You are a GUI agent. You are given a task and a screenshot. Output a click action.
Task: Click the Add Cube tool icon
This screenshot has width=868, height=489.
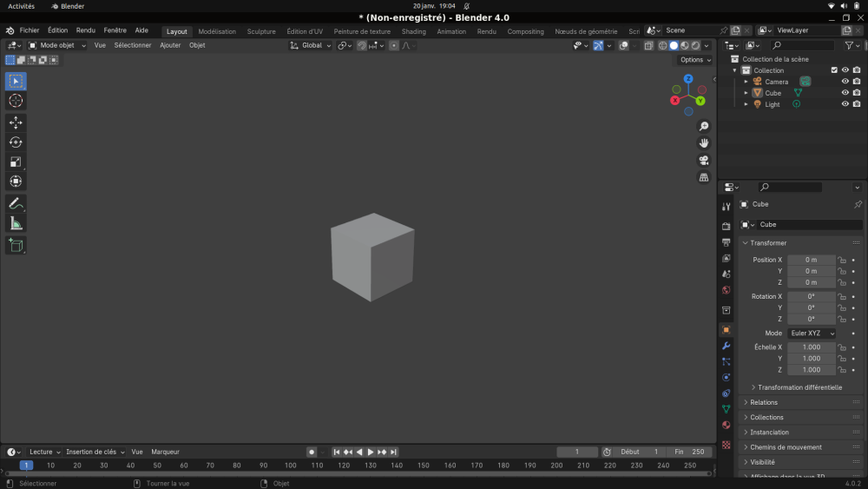[16, 245]
